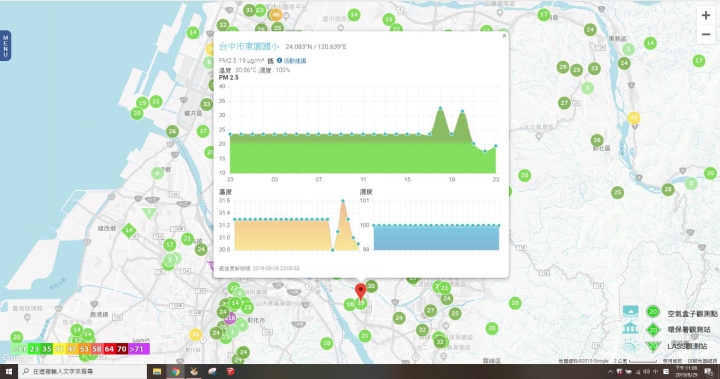Open Chrome from the Windows taskbar
The height and width of the screenshot is (379, 720).
point(175,371)
